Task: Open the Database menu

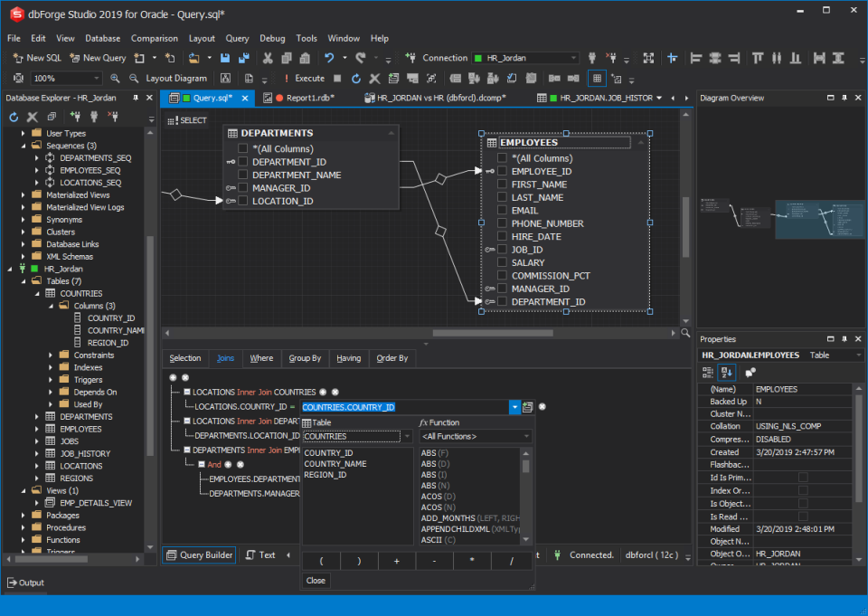Action: [x=102, y=39]
